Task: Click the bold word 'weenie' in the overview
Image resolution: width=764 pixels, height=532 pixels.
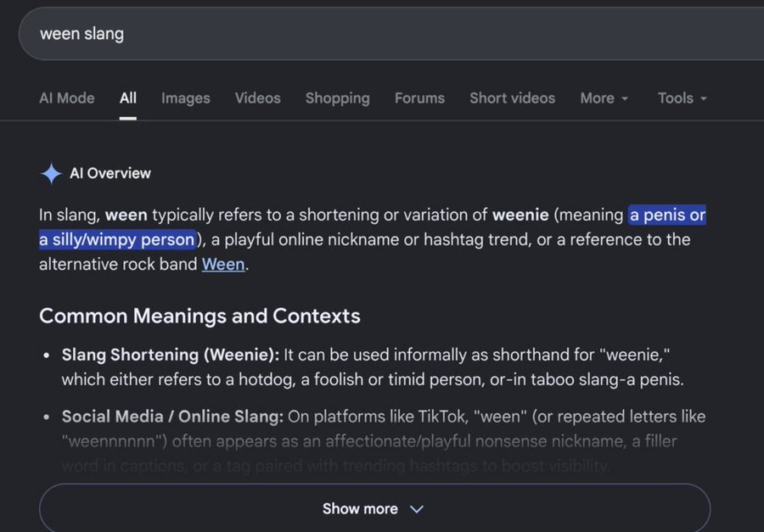Action: tap(520, 215)
